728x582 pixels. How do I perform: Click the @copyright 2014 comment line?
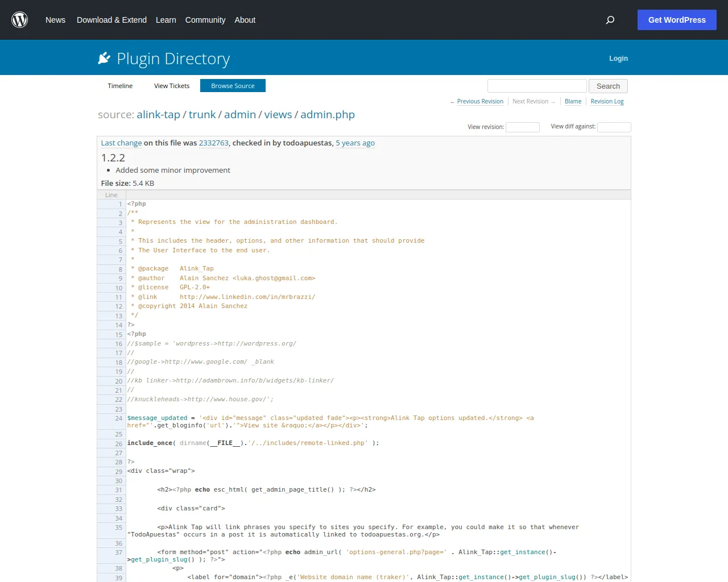tap(189, 306)
